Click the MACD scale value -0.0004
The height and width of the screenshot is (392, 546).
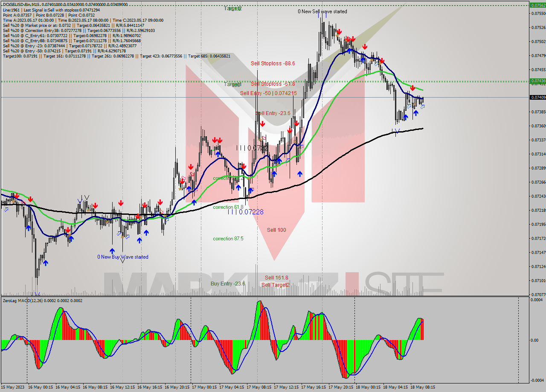(x=537, y=380)
